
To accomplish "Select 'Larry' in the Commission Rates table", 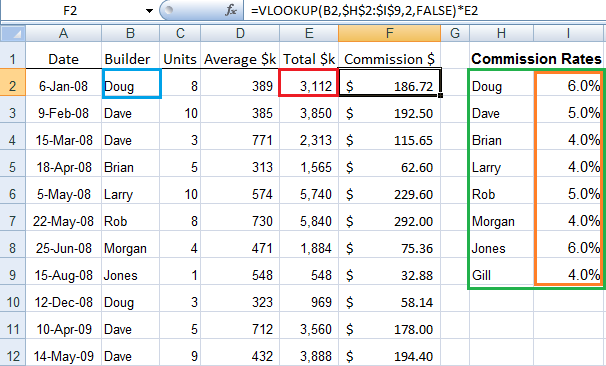I will [502, 163].
